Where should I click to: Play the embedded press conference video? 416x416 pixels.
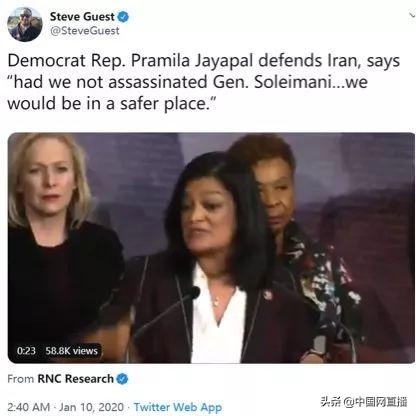tap(211, 248)
